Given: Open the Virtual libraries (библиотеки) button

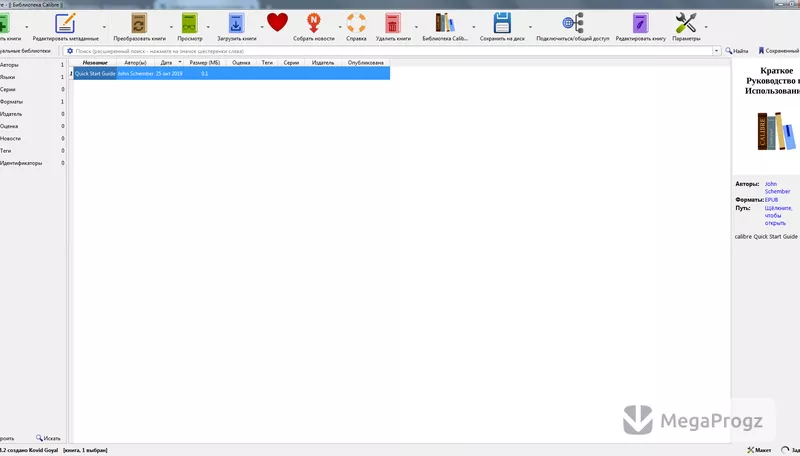Looking at the screenshot, I should tap(26, 51).
